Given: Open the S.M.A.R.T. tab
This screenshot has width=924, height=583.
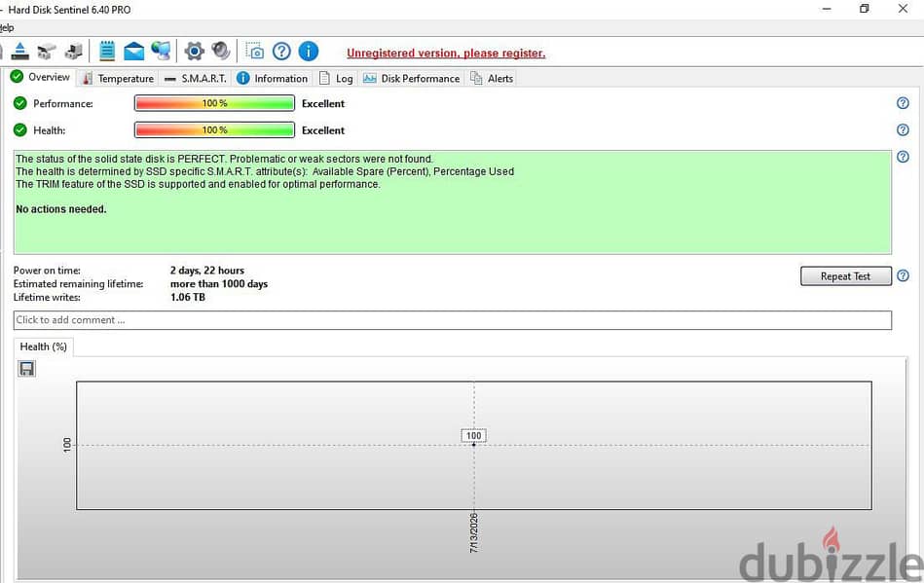Looking at the screenshot, I should click(195, 78).
